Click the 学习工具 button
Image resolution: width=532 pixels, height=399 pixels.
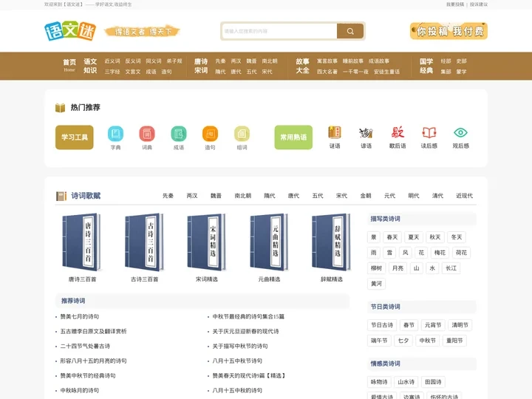(75, 137)
